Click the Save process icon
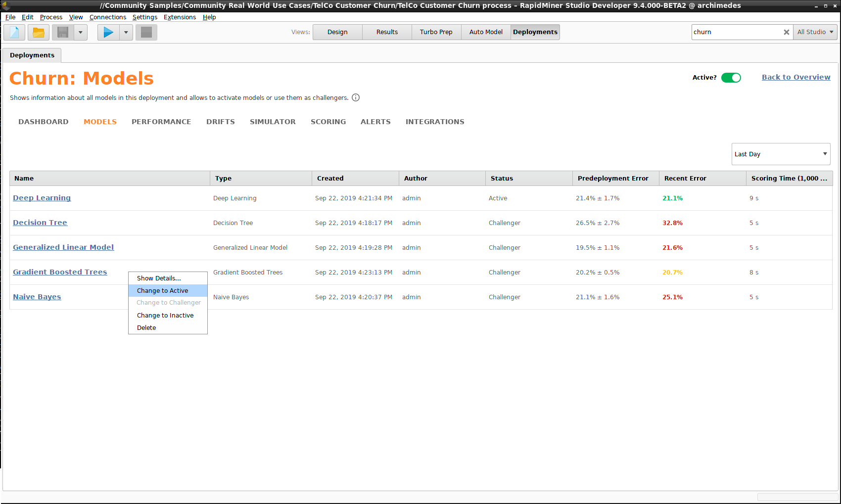Viewport: 841px width, 504px height. click(63, 33)
